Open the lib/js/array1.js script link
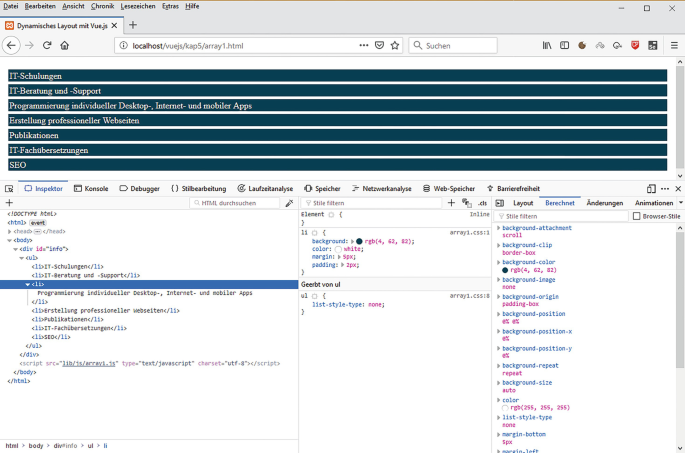Screen dimensions: 685x453 click(90, 363)
